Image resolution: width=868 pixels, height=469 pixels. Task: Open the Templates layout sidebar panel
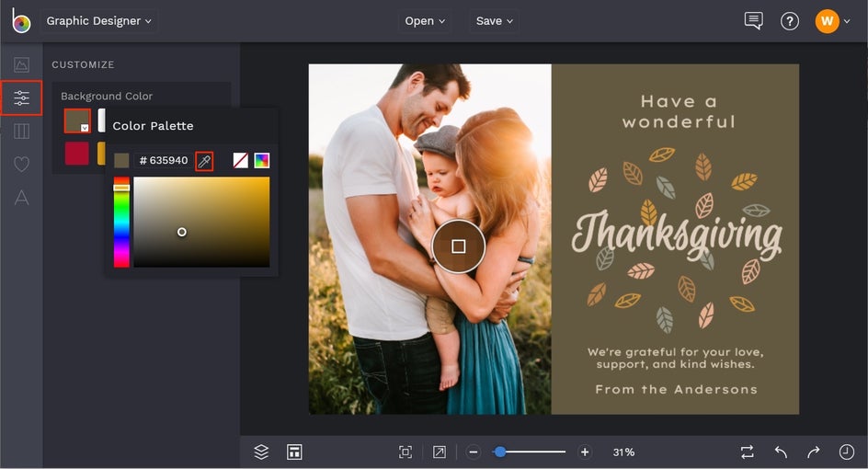(x=21, y=132)
